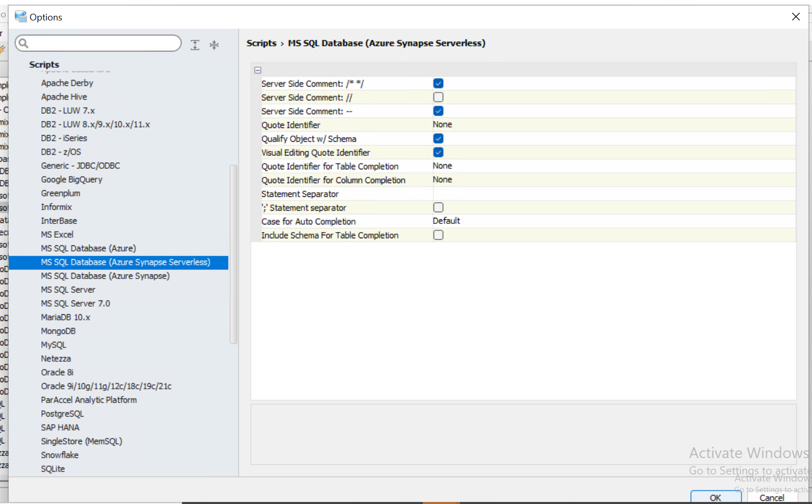
Task: Toggle Qualify Object w/ Schema checkbox
Action: click(438, 138)
